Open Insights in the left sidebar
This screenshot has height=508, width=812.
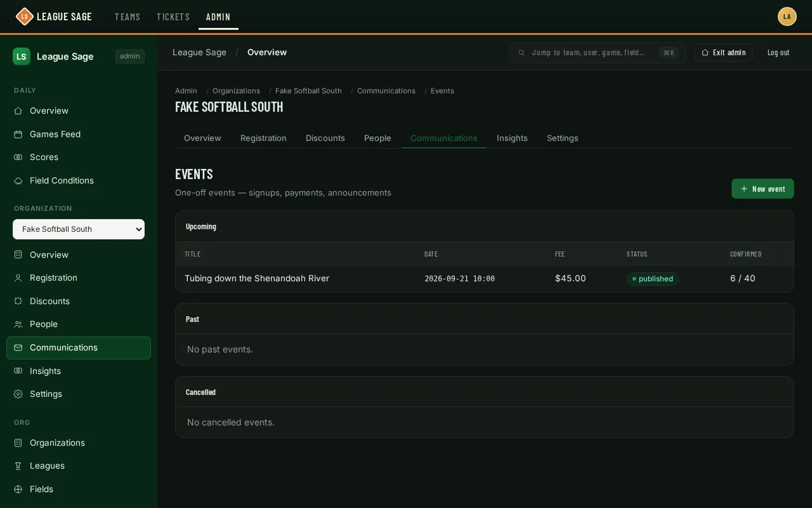[79, 371]
